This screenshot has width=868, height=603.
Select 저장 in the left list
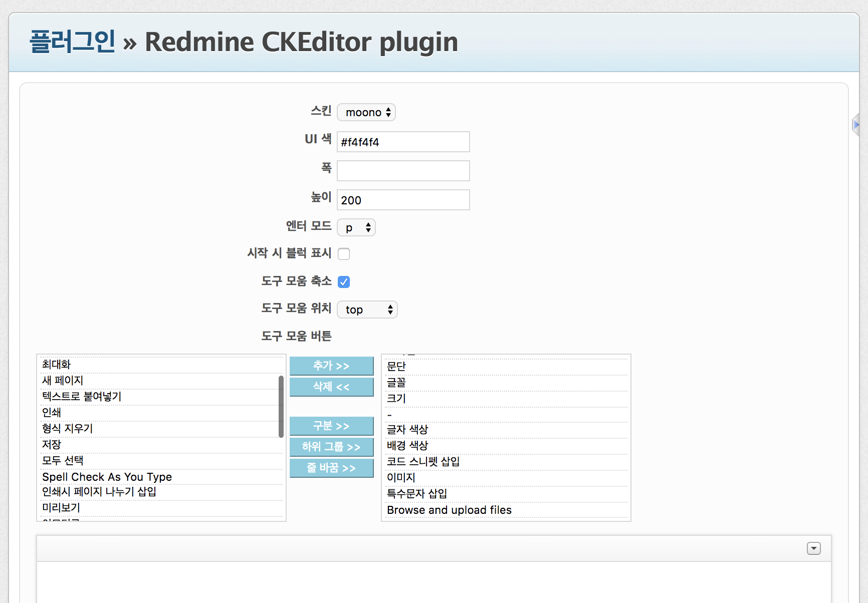161,445
